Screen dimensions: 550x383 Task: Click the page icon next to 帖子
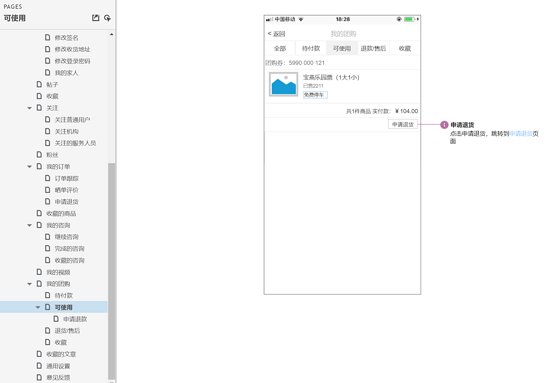click(39, 85)
